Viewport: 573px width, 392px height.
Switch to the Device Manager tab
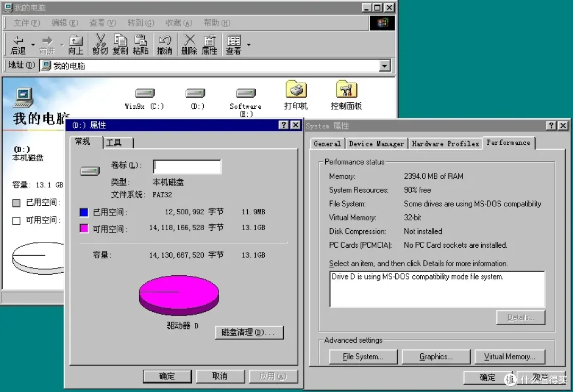pyautogui.click(x=376, y=144)
